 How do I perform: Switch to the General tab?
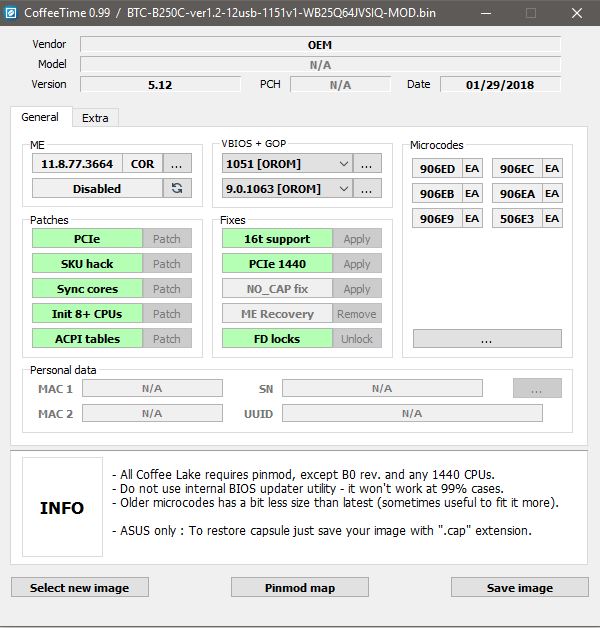tap(40, 117)
